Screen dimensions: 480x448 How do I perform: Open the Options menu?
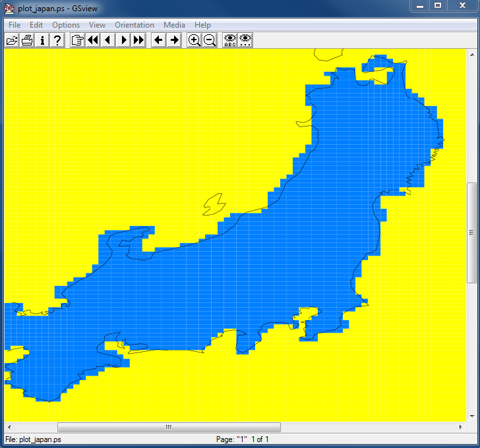(x=66, y=25)
